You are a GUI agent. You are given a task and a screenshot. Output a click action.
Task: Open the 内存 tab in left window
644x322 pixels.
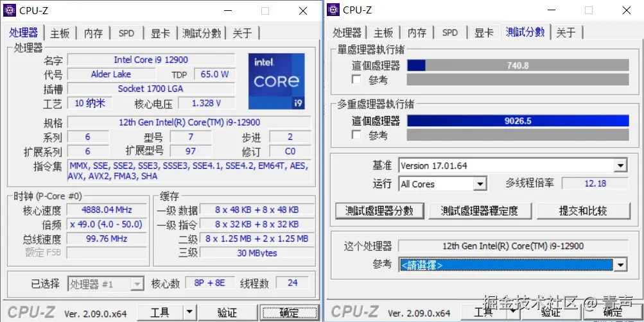94,33
